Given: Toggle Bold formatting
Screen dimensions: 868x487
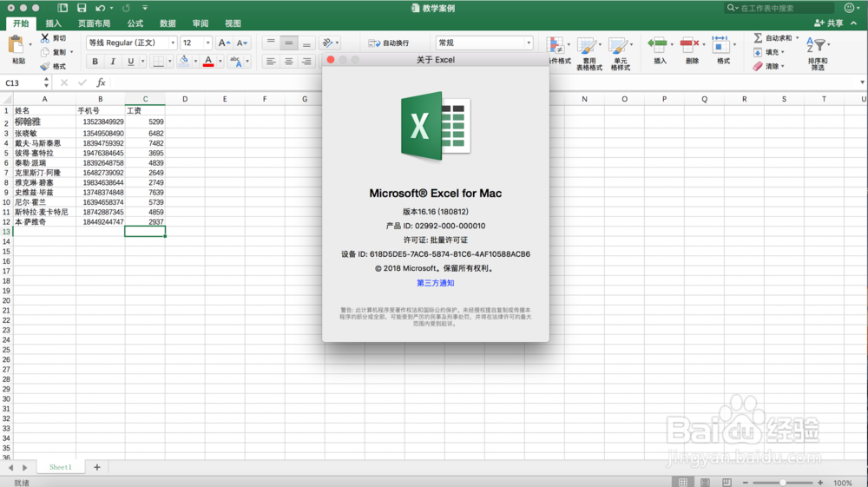Looking at the screenshot, I should coord(95,61).
